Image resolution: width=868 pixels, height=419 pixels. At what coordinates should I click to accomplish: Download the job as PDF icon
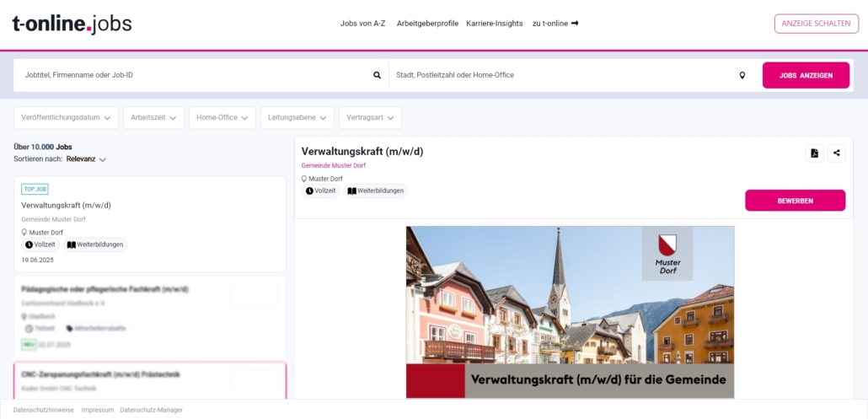pyautogui.click(x=814, y=153)
